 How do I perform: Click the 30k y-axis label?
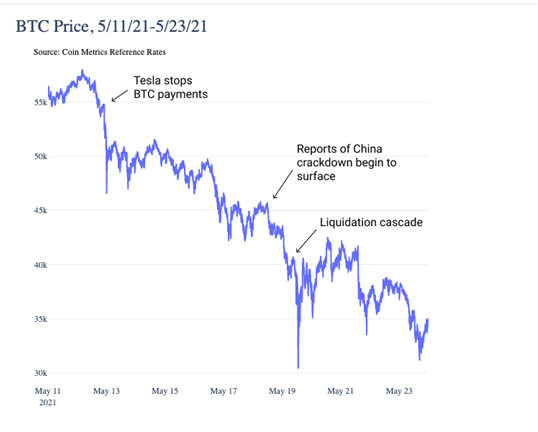[x=40, y=373]
